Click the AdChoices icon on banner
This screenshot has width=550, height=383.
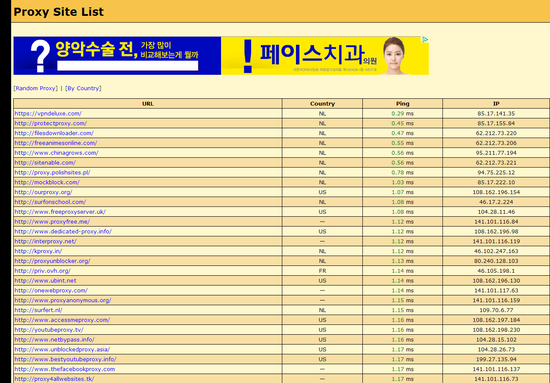pyautogui.click(x=425, y=40)
